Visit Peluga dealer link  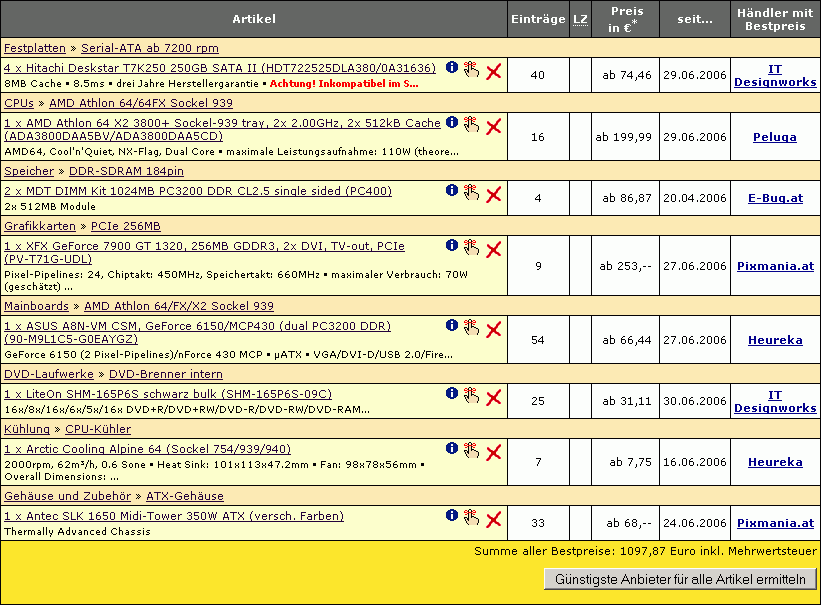tap(775, 137)
